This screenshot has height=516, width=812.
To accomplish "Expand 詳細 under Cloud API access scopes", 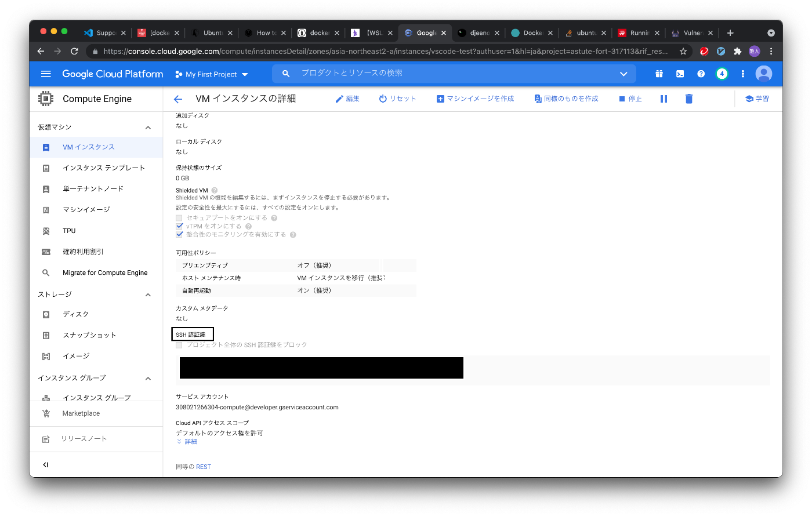I will point(187,442).
